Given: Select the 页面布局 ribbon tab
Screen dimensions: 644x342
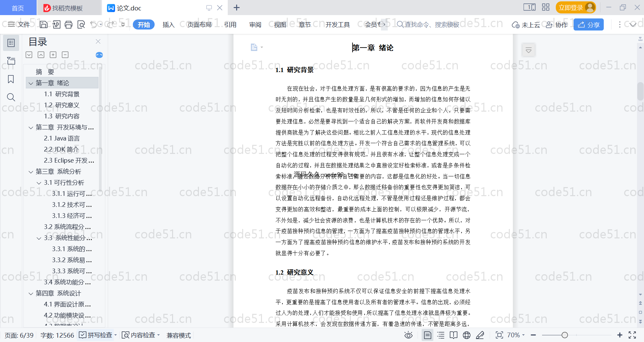Looking at the screenshot, I should 199,24.
